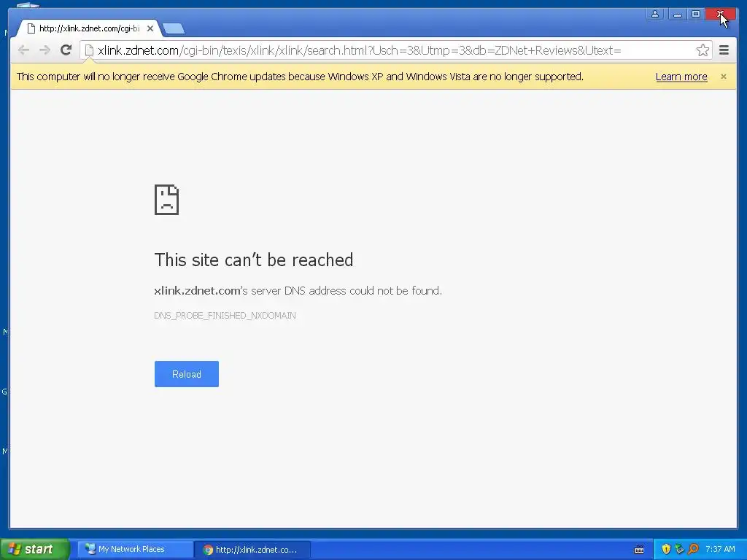Click the Chrome updates unsupported warning text
This screenshot has width=747, height=560.
[x=300, y=77]
